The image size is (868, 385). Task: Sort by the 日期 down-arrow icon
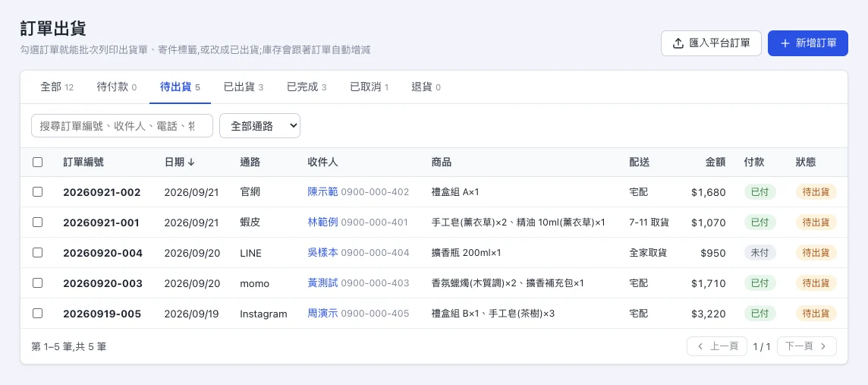pyautogui.click(x=191, y=163)
